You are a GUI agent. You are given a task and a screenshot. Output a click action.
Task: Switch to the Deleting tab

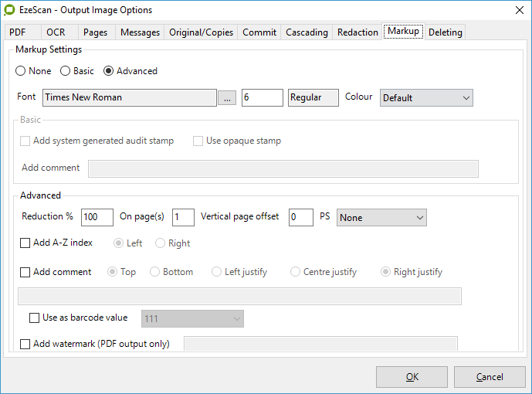click(445, 32)
